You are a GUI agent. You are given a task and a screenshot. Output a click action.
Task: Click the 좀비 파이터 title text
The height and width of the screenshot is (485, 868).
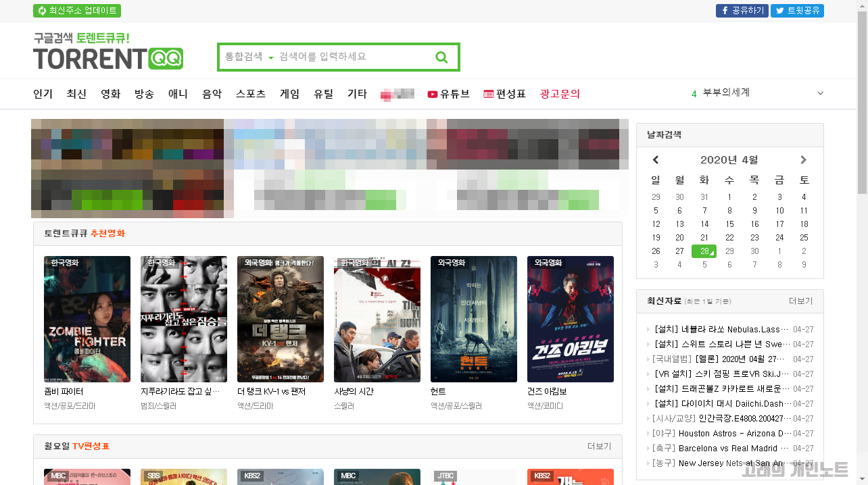coord(64,392)
